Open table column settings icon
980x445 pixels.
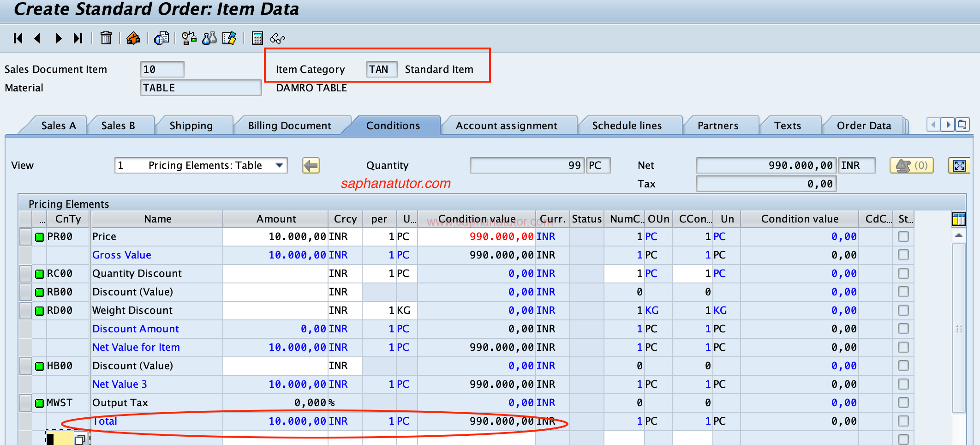[x=959, y=219]
